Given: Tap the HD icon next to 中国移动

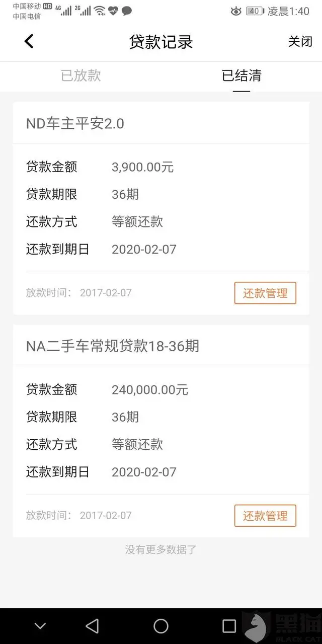Looking at the screenshot, I should [x=47, y=7].
